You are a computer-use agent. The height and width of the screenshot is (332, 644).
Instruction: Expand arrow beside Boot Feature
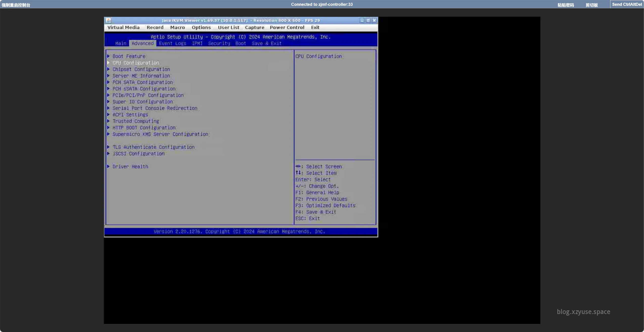(108, 56)
